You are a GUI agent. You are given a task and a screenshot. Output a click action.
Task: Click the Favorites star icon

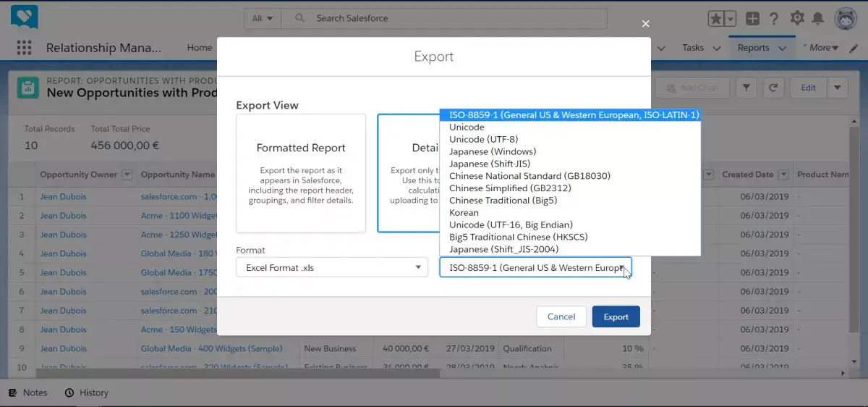pyautogui.click(x=715, y=19)
